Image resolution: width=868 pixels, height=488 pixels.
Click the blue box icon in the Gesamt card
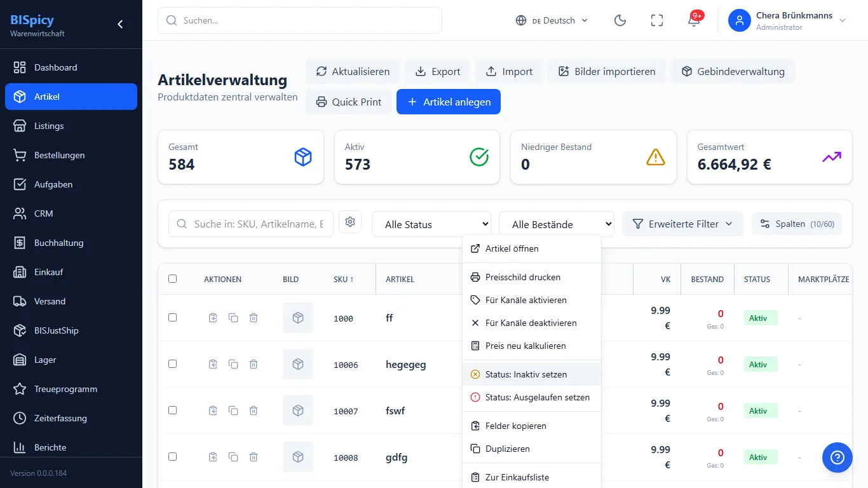point(303,157)
